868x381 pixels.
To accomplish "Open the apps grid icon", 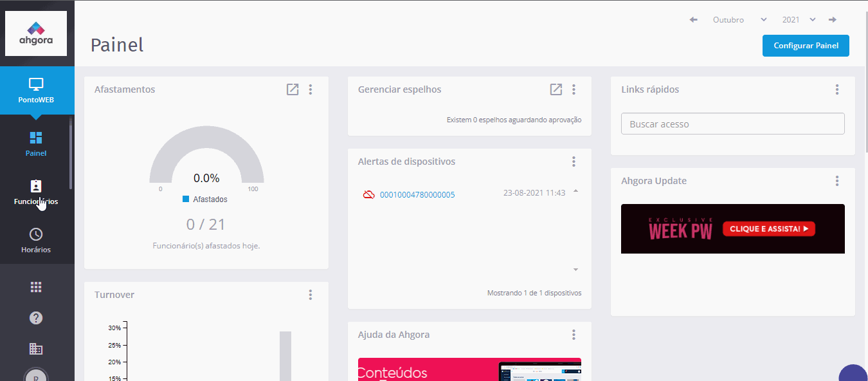I will pos(36,287).
